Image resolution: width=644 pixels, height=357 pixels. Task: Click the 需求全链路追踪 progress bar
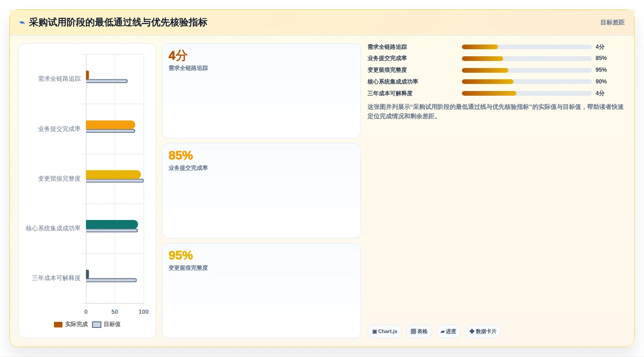(x=527, y=47)
